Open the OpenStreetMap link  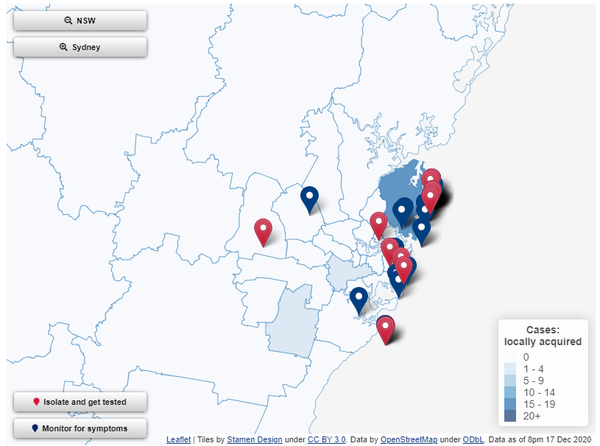pos(409,439)
